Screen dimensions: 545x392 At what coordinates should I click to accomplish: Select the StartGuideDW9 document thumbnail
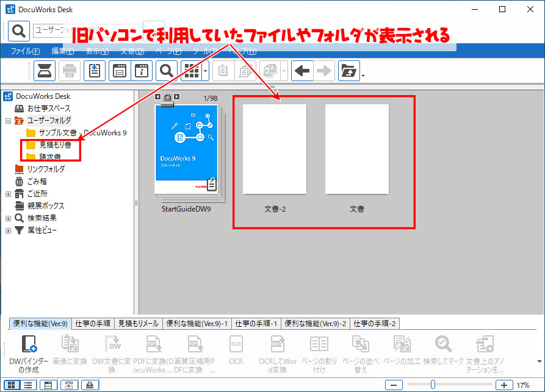pos(189,154)
